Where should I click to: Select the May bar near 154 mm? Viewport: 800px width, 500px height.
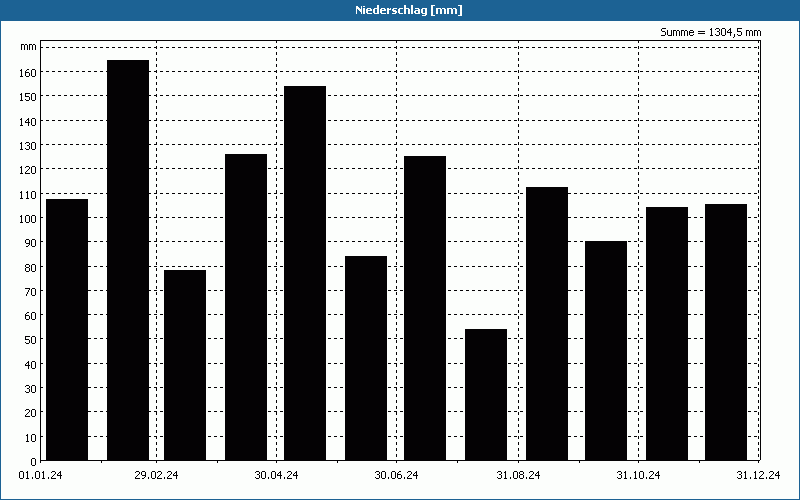pos(305,273)
